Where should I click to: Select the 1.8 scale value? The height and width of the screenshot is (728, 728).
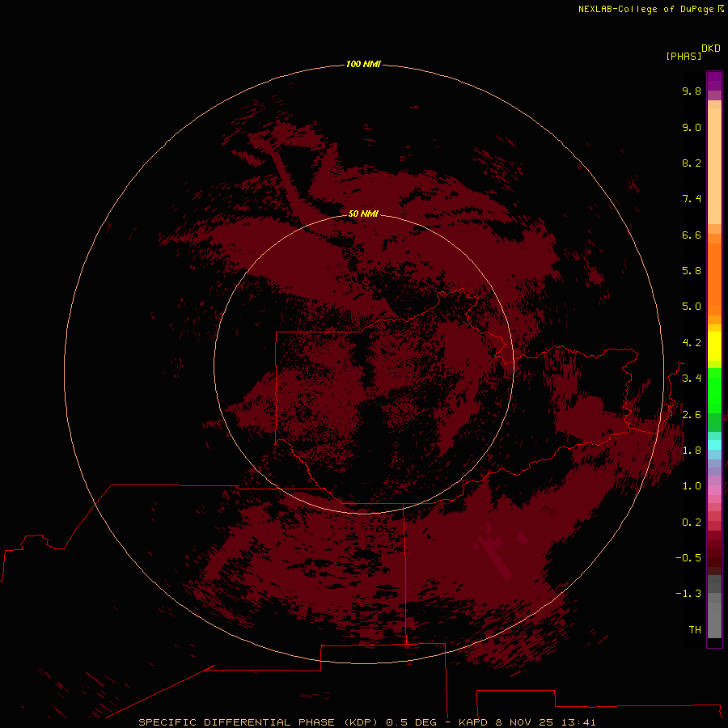[x=692, y=451]
